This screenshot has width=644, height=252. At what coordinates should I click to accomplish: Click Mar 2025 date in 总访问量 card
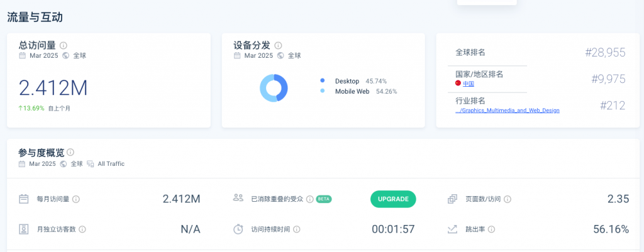point(44,56)
